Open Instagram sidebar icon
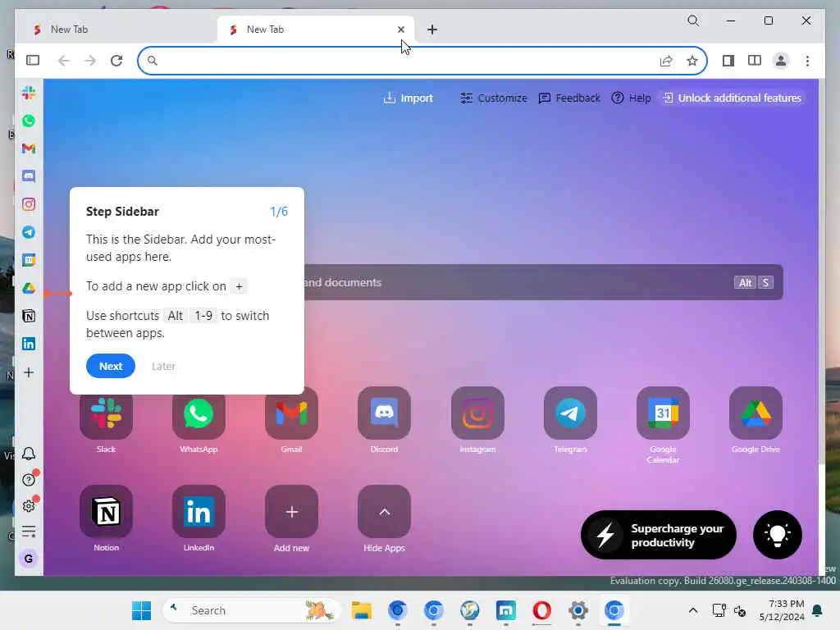840x630 pixels. click(x=29, y=204)
